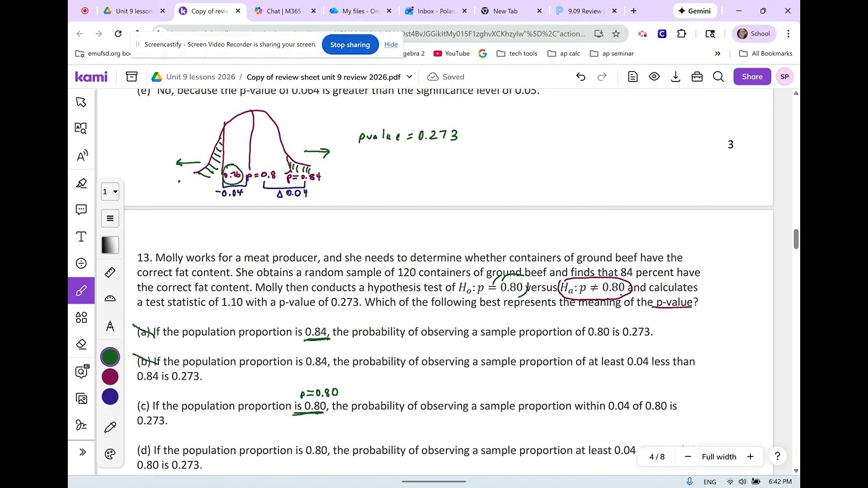Open the Shapes tool
868x488 pixels.
pos(81,317)
